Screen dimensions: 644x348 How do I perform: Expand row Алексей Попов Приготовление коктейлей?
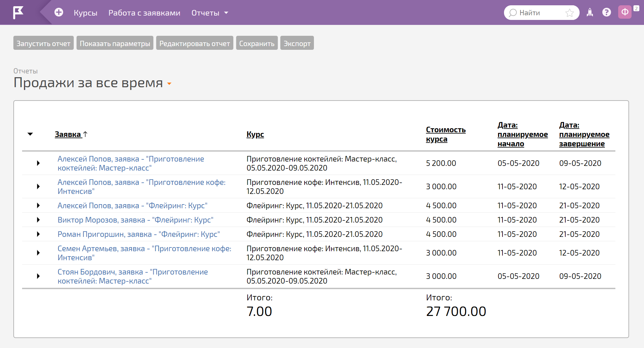pyautogui.click(x=38, y=163)
